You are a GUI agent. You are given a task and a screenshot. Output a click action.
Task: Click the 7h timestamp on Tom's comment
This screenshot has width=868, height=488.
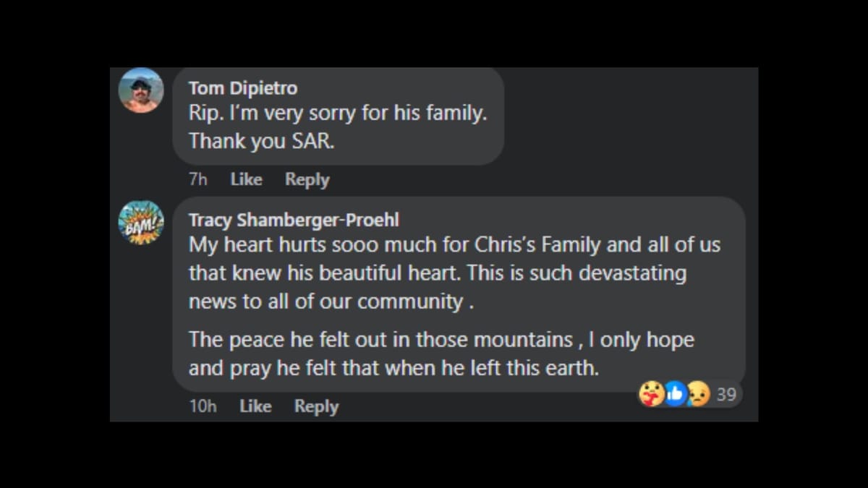point(197,179)
